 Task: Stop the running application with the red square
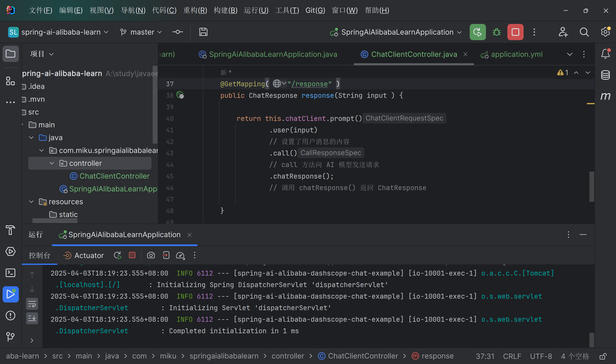tap(515, 32)
